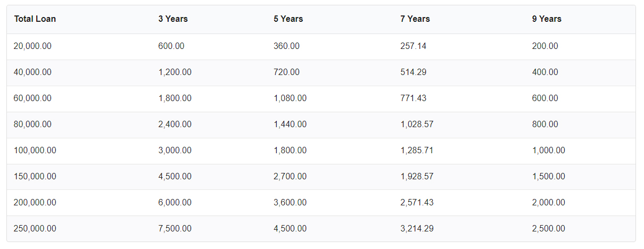Click the 150,000.00 loan amount cell
The image size is (644, 249).
point(35,177)
